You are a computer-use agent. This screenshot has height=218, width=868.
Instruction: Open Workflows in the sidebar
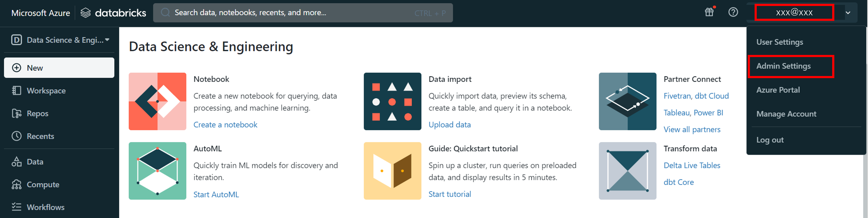click(45, 207)
